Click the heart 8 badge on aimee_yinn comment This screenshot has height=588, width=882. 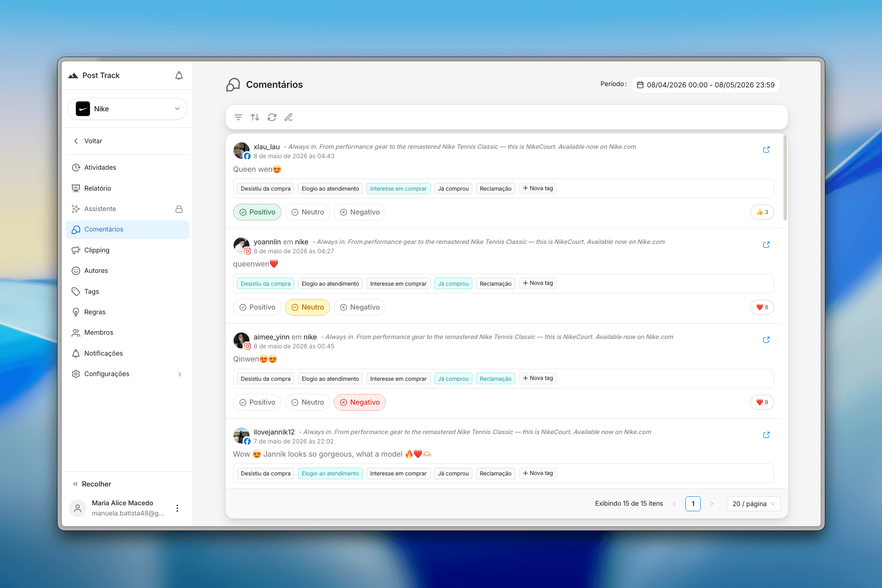762,403
